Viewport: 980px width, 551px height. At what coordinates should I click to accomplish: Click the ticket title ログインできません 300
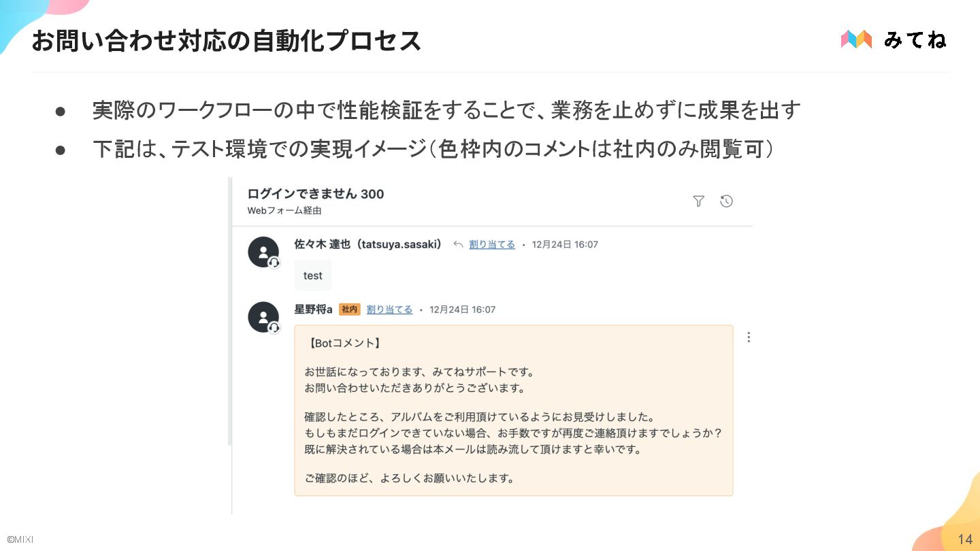coord(316,194)
